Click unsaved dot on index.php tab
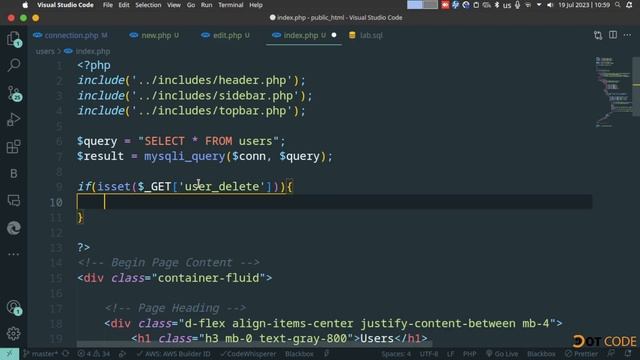The width and height of the screenshot is (640, 360). [334, 36]
